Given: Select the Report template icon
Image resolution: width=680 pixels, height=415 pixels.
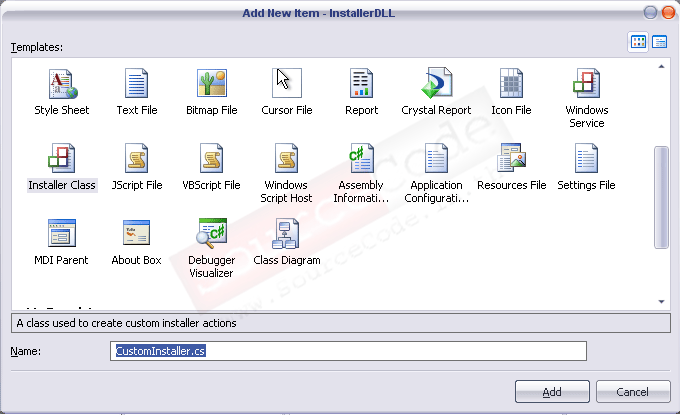Looking at the screenshot, I should (x=361, y=83).
